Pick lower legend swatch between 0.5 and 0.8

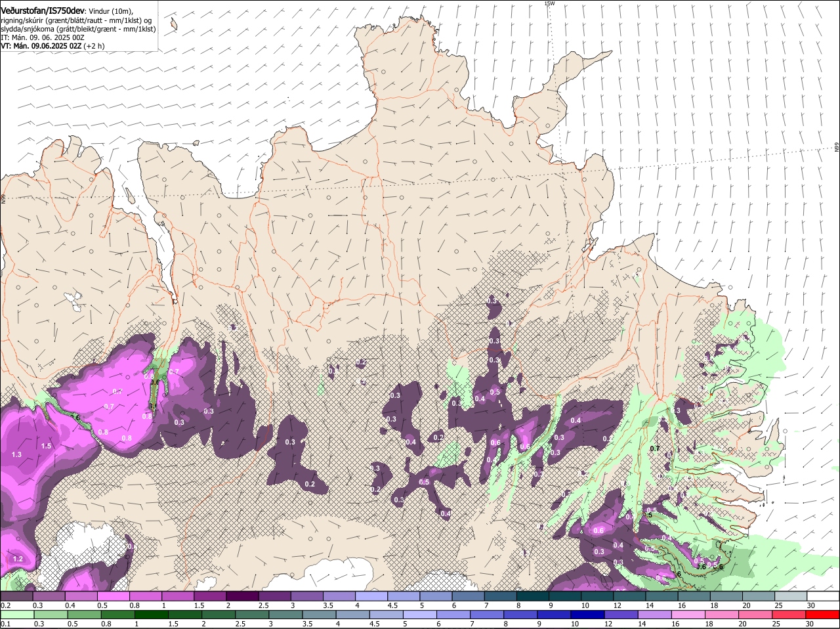point(84,615)
